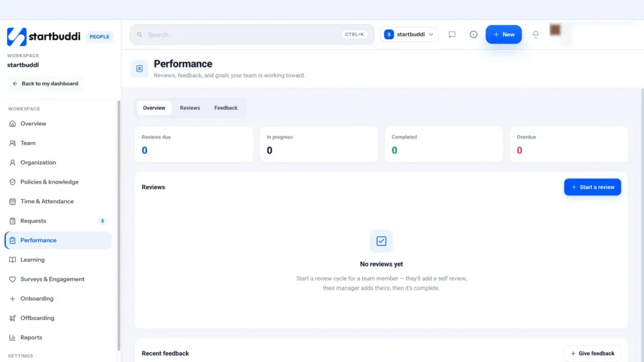
Task: Click the Requests count badge 3
Action: point(103,221)
